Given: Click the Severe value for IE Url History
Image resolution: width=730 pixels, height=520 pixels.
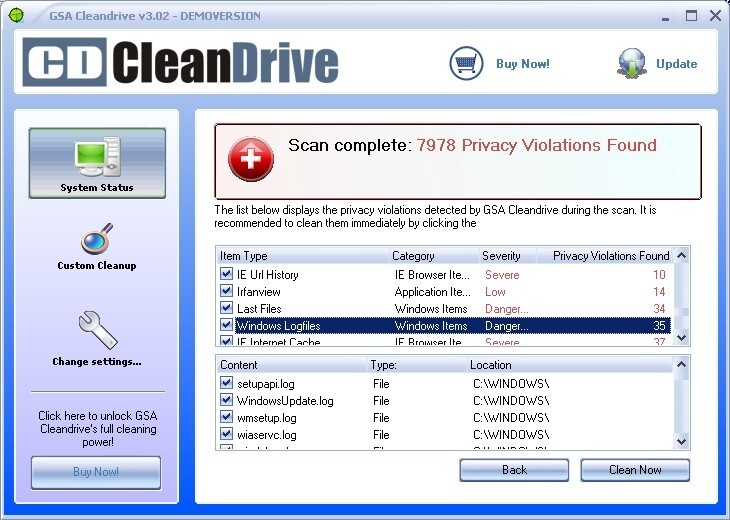Looking at the screenshot, I should [502, 275].
